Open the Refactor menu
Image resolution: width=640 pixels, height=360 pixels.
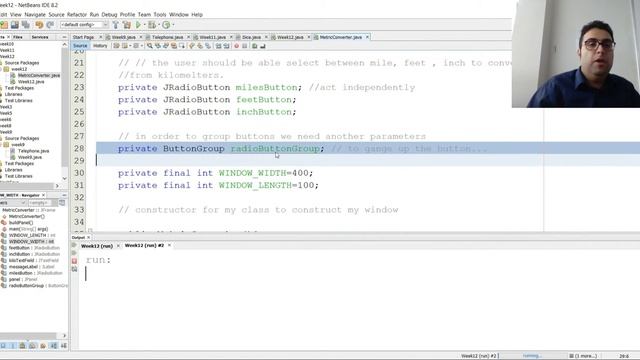(77, 15)
